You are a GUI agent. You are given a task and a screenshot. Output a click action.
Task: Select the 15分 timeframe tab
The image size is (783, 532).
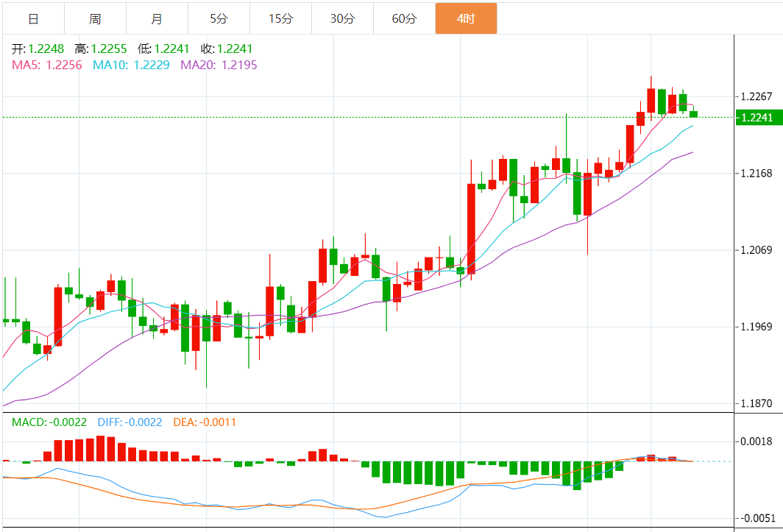[280, 19]
